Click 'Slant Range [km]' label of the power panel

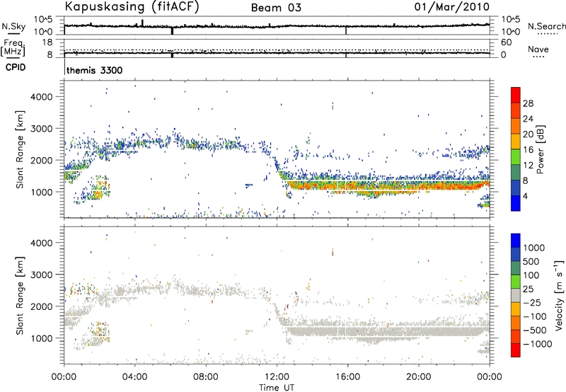(20, 149)
